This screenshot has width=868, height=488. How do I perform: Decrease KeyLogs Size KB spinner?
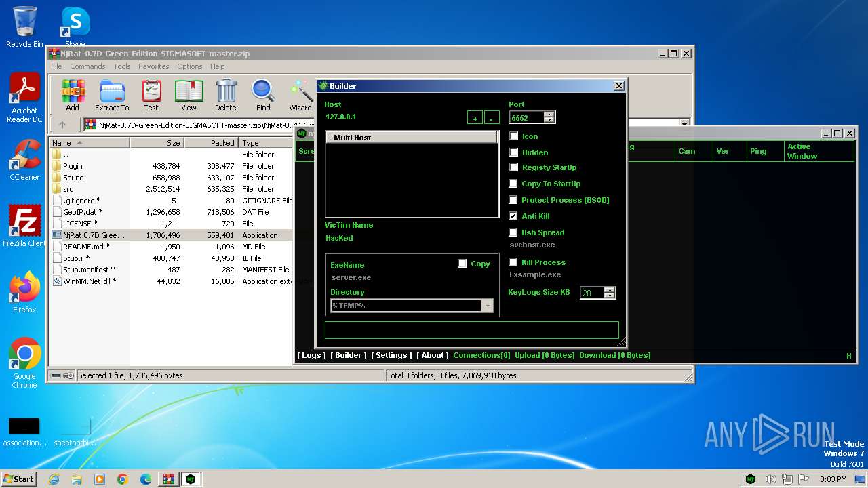point(609,296)
